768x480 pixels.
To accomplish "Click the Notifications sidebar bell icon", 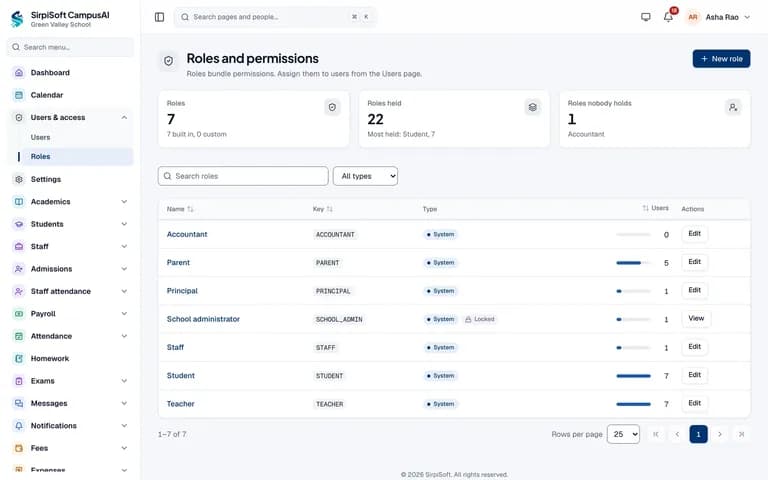I will point(19,426).
